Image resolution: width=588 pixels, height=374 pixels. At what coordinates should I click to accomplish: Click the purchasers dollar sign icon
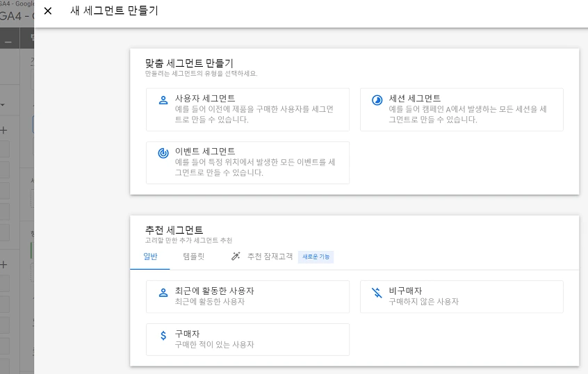click(x=163, y=335)
